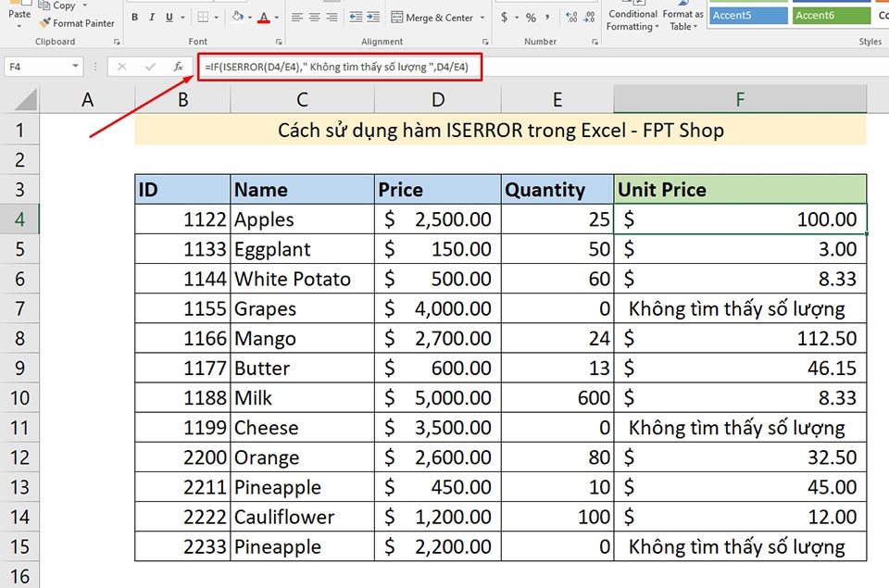Click the Paste button
Viewport: 889px width, 588px height.
(19, 14)
